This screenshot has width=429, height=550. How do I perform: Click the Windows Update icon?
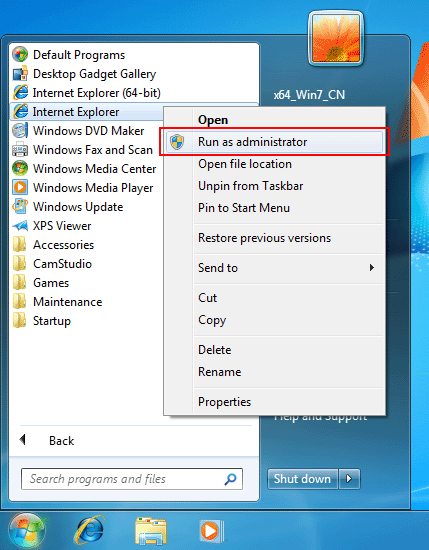click(20, 207)
